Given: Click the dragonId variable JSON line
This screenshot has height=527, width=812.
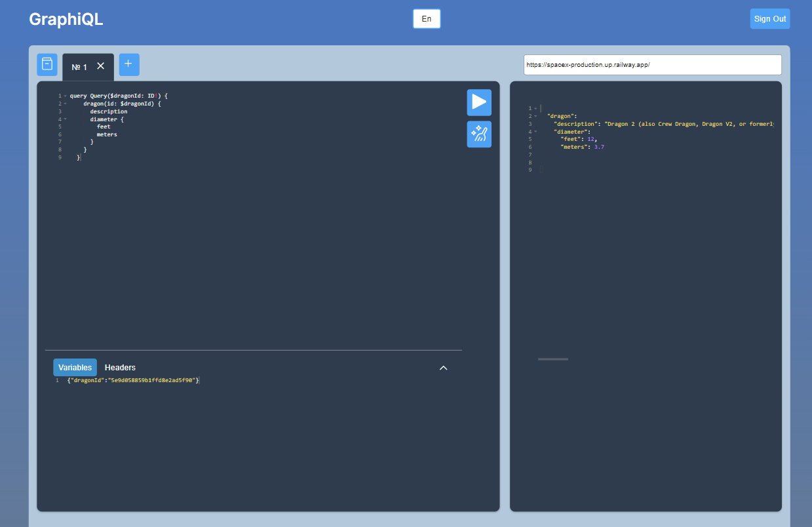Looking at the screenshot, I should tap(133, 380).
